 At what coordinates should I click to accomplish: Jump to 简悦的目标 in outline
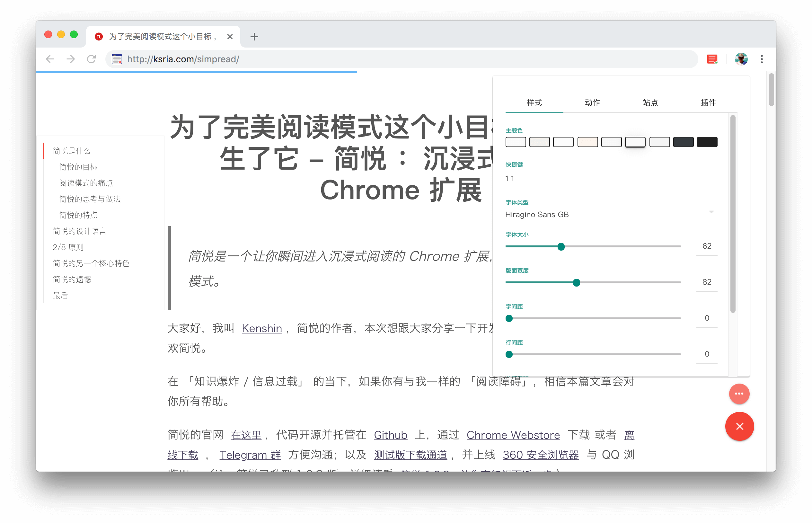(78, 167)
